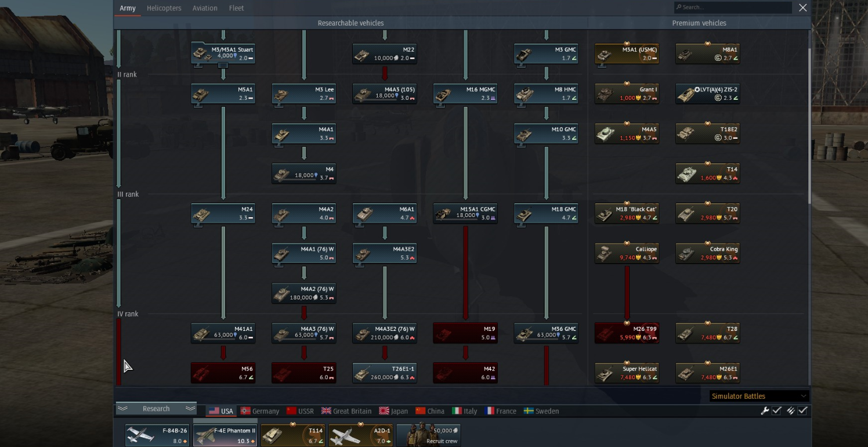Click the premium M4A5 card
The image size is (868, 447).
[x=627, y=134]
